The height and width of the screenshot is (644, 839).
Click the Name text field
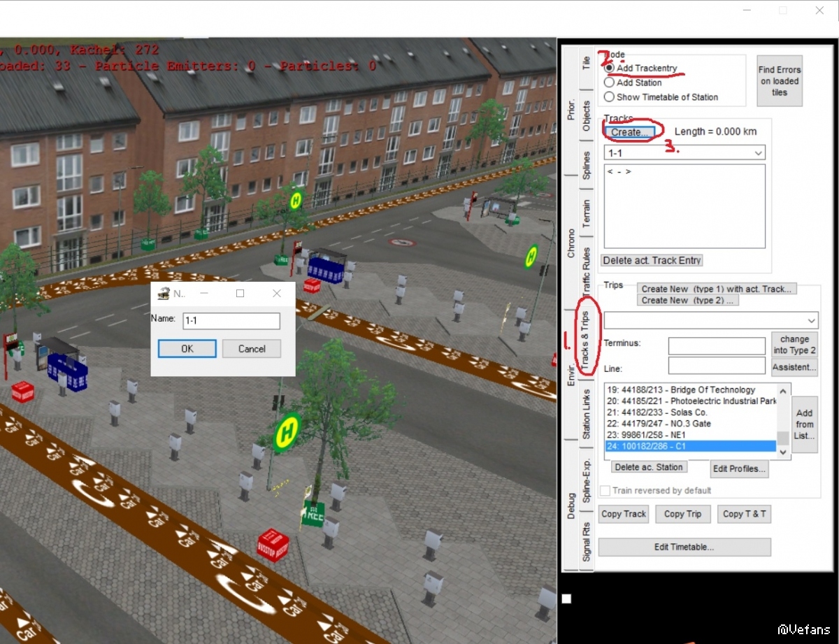point(231,321)
